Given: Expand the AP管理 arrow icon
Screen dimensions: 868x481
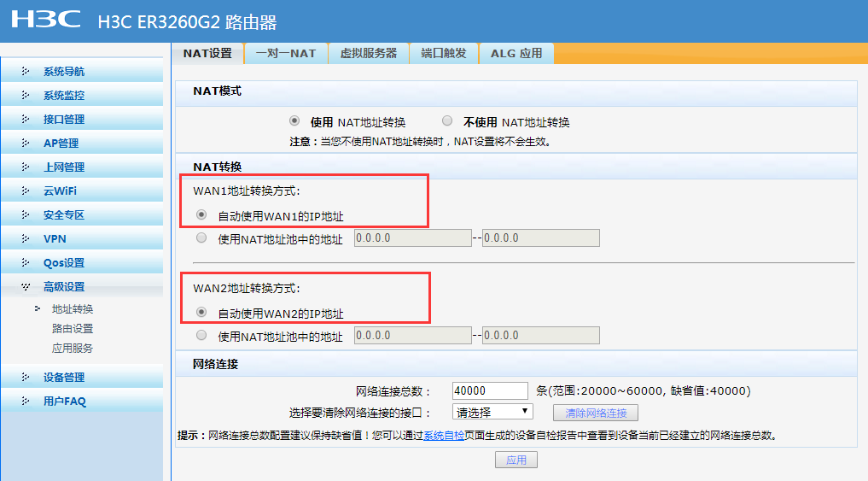Looking at the screenshot, I should coord(26,143).
